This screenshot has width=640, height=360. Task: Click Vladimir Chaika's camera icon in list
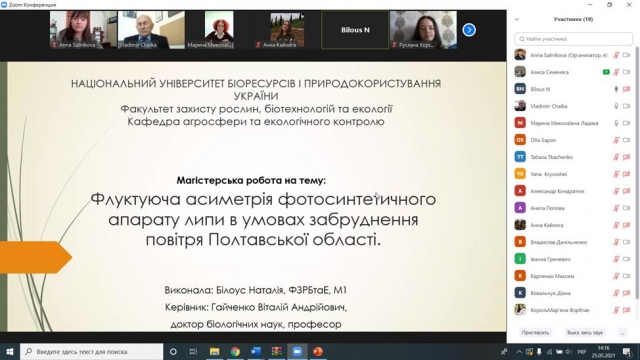[627, 106]
